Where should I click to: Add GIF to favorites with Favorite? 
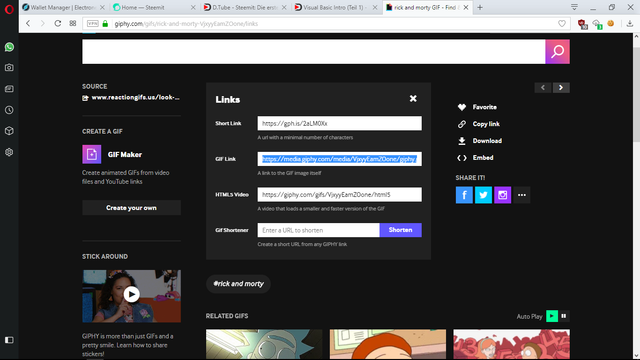click(477, 107)
